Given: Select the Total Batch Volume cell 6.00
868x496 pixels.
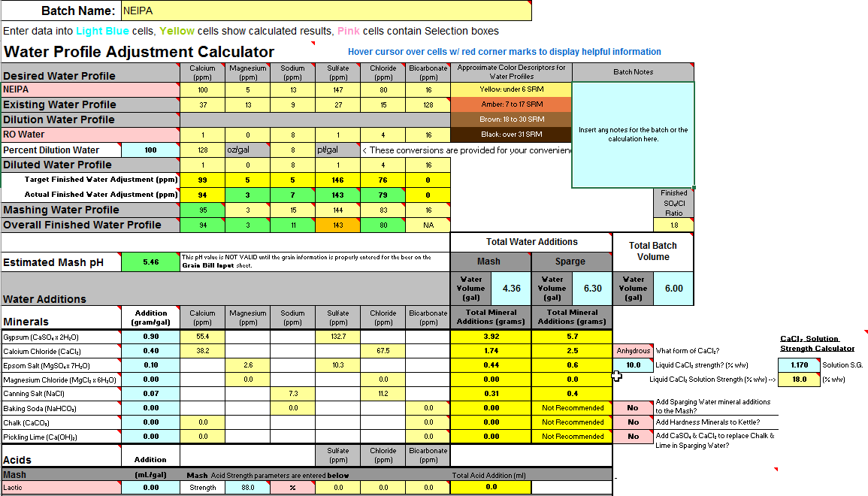Looking at the screenshot, I should (x=673, y=289).
